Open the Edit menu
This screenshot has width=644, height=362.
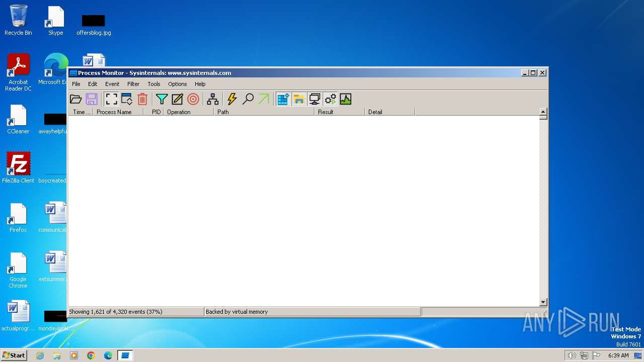[x=93, y=84]
